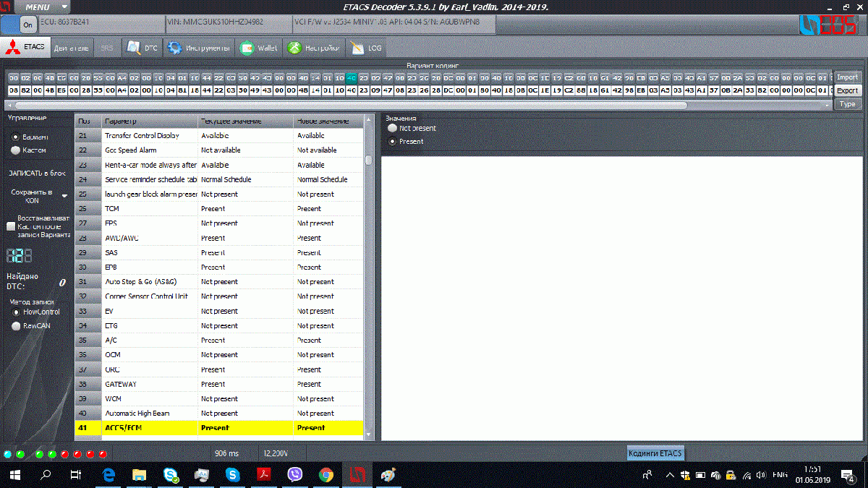Screen dimensions: 868x488
Task: Select the AWC/AWC parameter row
Action: click(x=219, y=238)
